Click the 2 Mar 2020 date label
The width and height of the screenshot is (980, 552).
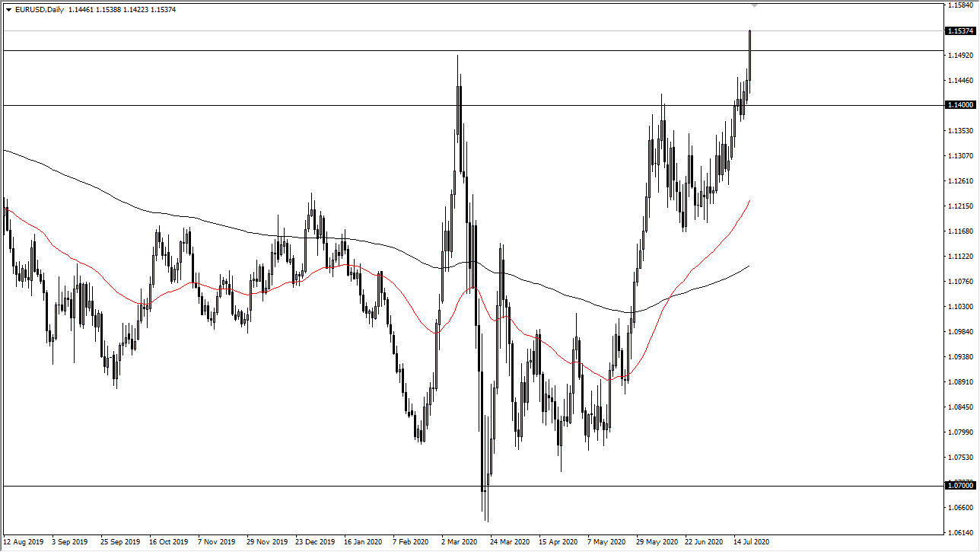pyautogui.click(x=459, y=542)
